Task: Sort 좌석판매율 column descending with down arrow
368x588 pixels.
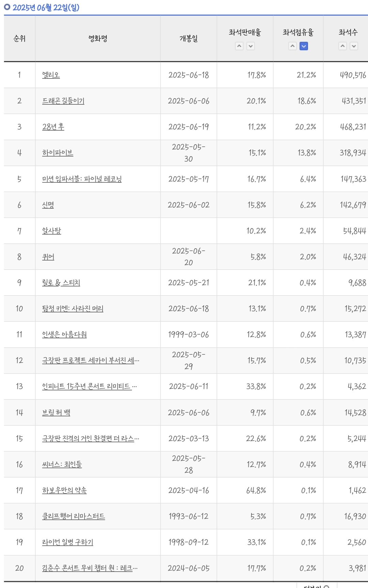Action: 251,46
